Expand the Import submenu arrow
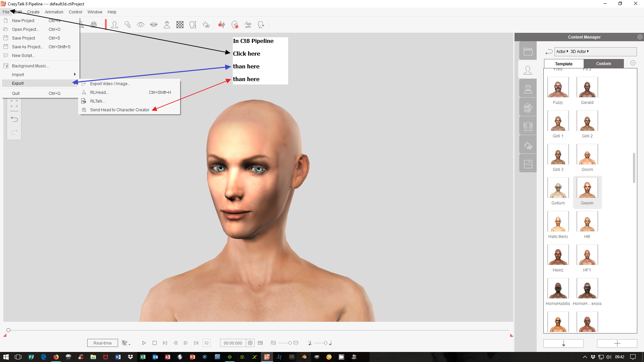The width and height of the screenshot is (644, 362). click(75, 74)
